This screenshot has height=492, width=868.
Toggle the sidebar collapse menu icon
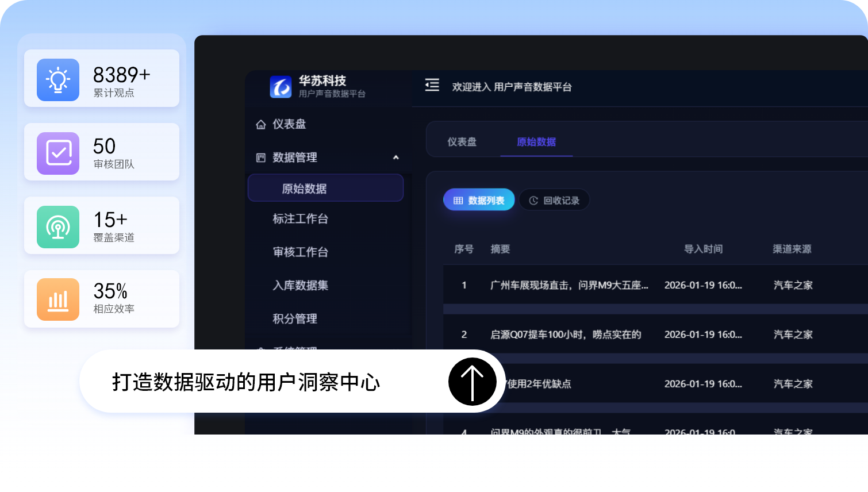click(x=432, y=85)
